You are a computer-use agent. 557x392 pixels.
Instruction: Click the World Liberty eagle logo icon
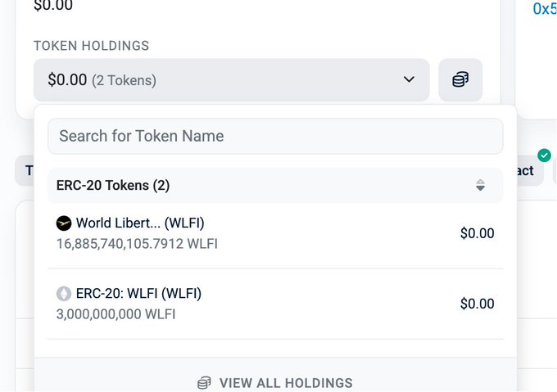(x=64, y=223)
